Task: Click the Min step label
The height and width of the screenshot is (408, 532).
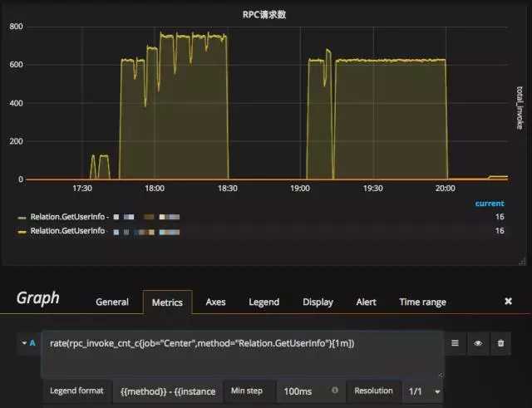Action: tap(247, 391)
